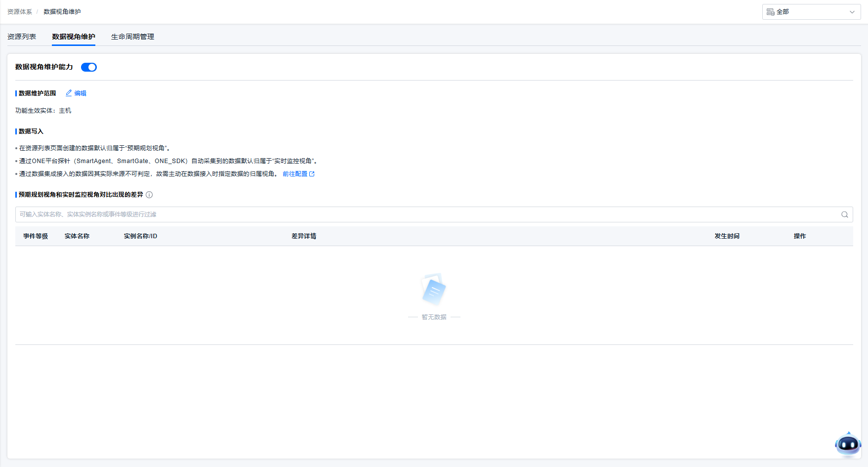Expand the 全部 dropdown chevron arrow

[852, 12]
